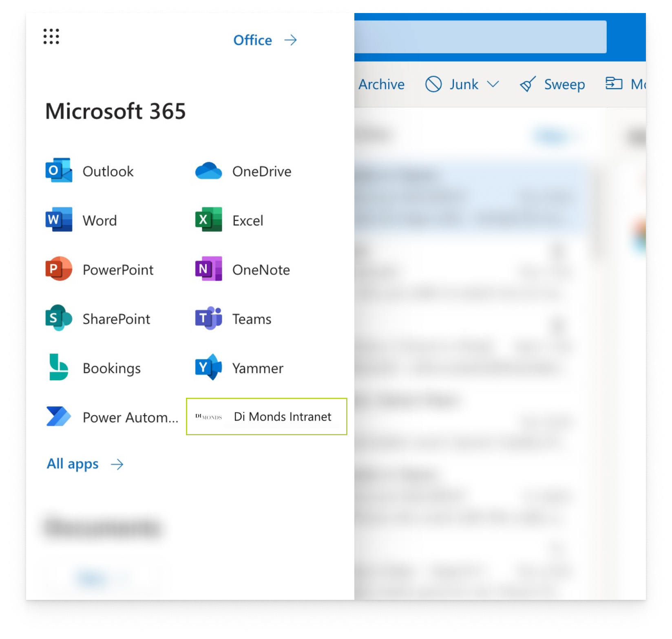672x639 pixels.
Task: Click Archive in the mail toolbar
Action: (x=381, y=84)
